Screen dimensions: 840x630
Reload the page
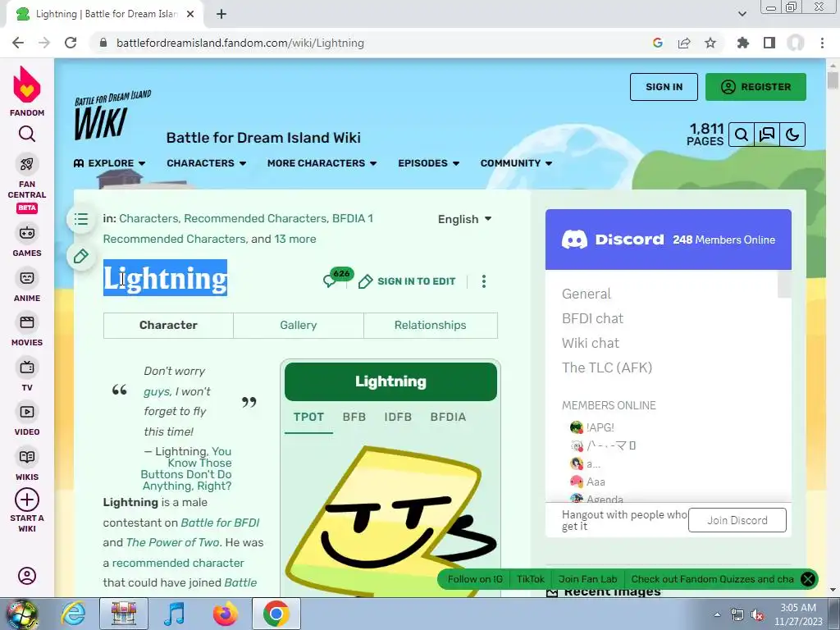71,43
